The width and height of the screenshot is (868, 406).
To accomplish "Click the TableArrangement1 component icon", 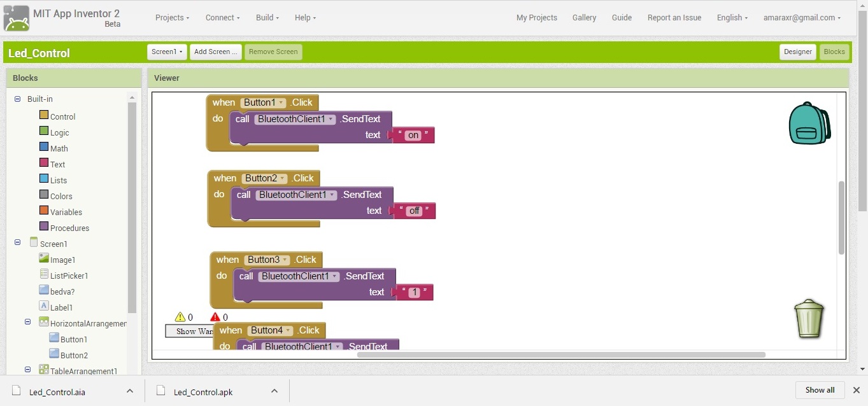I will 44,370.
